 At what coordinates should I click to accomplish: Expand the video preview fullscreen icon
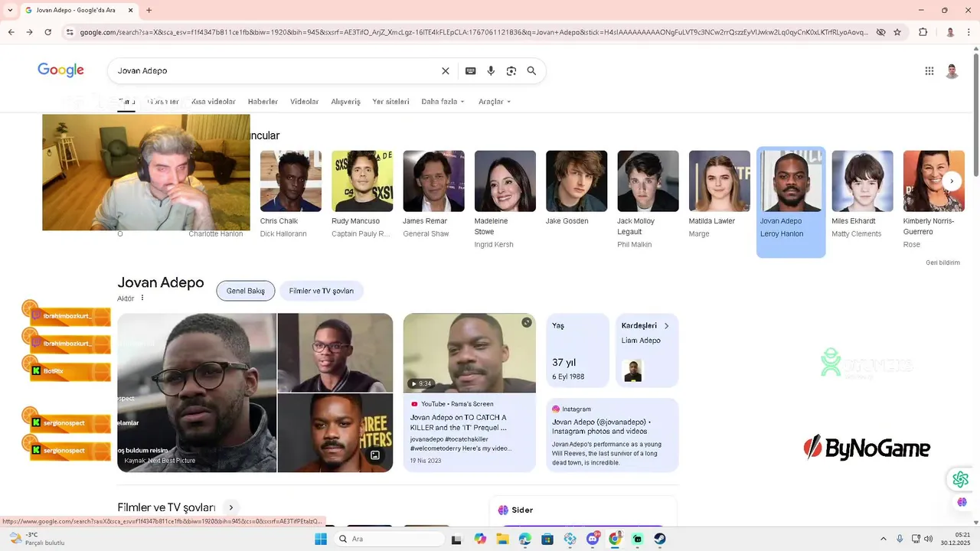527,322
